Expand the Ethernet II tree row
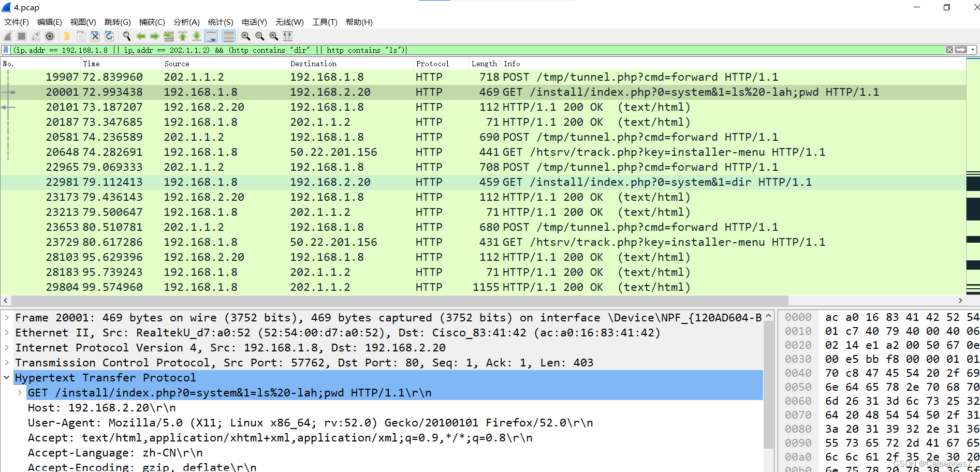 coord(7,333)
